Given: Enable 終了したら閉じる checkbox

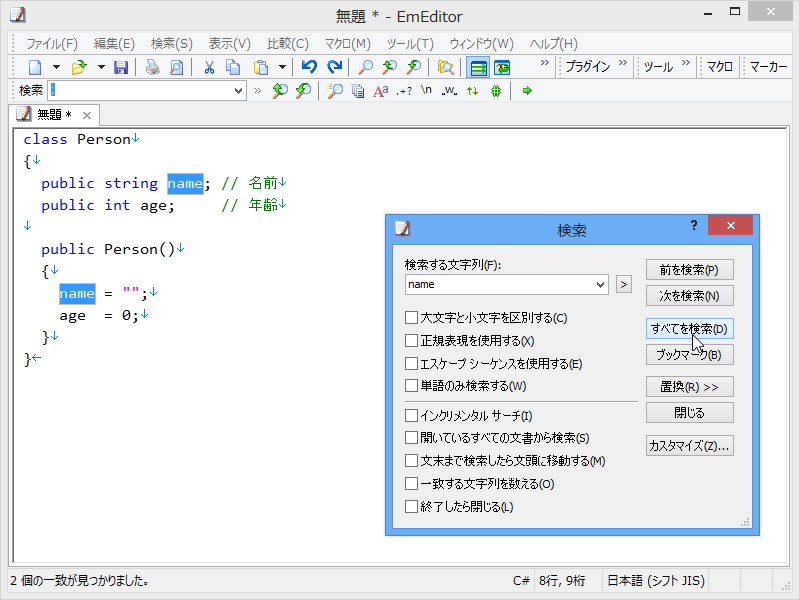Looking at the screenshot, I should pyautogui.click(x=411, y=506).
